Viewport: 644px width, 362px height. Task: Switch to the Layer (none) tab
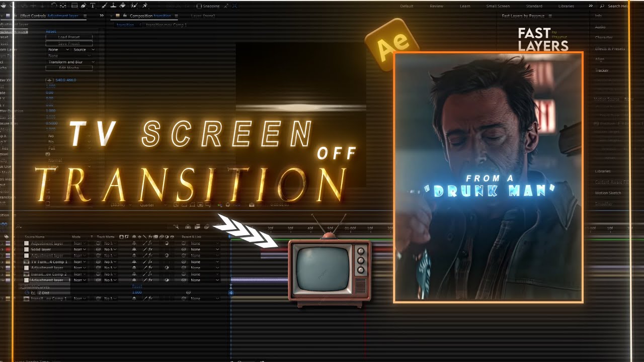(x=203, y=16)
